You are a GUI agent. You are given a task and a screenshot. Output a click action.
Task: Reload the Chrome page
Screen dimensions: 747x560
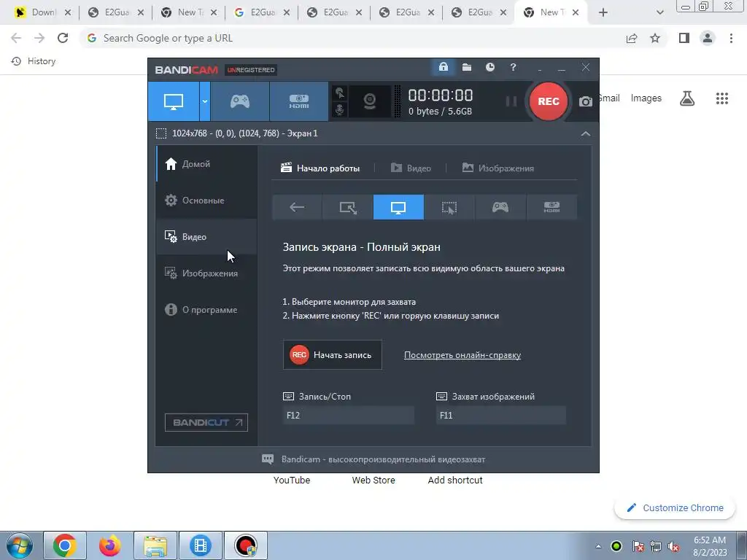pyautogui.click(x=63, y=38)
